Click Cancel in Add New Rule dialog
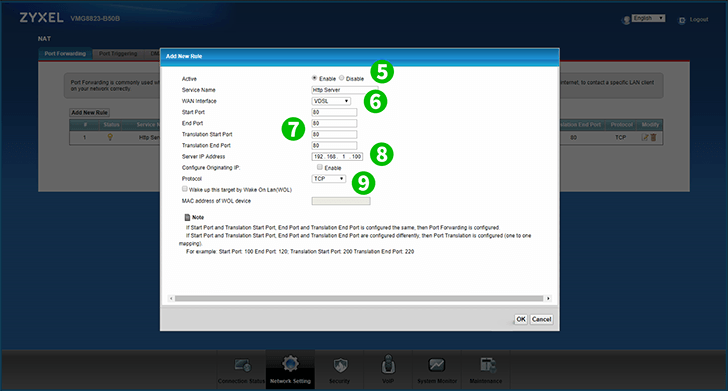This screenshot has width=728, height=391. click(541, 319)
